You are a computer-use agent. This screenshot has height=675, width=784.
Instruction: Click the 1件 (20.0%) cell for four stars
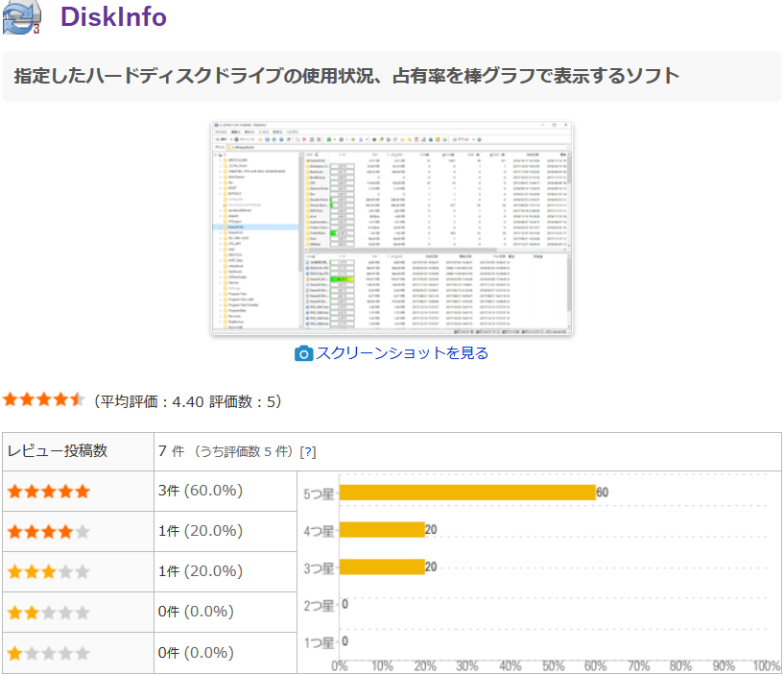point(226,531)
